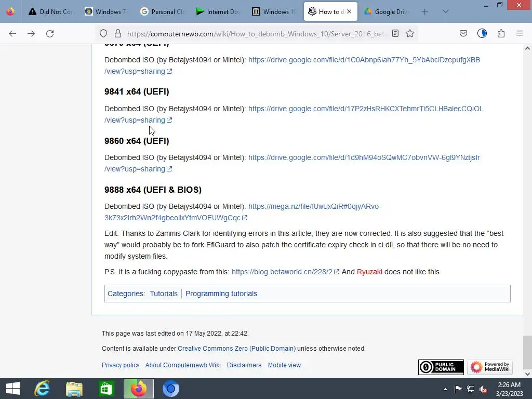This screenshot has height=399, width=532.
Task: Click the Public Domain badge image
Action: pyautogui.click(x=441, y=367)
